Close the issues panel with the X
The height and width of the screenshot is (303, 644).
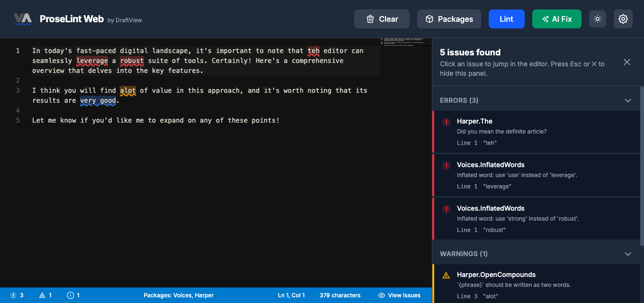pyautogui.click(x=627, y=62)
